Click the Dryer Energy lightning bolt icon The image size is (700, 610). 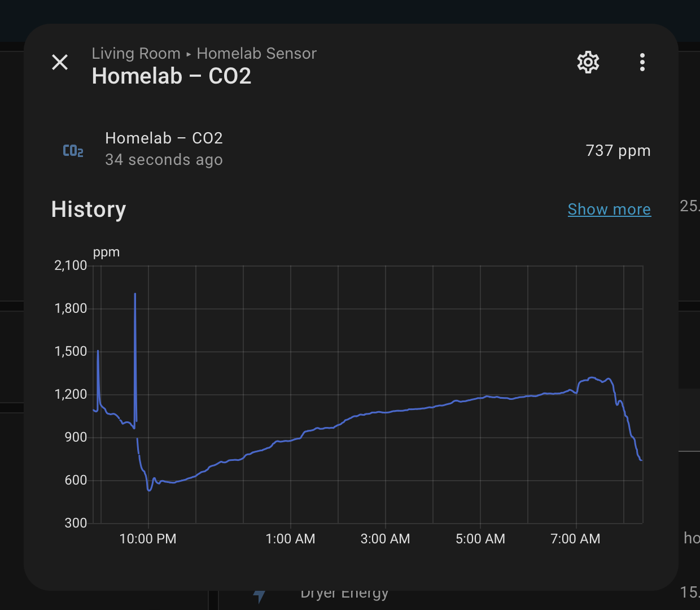point(259,595)
